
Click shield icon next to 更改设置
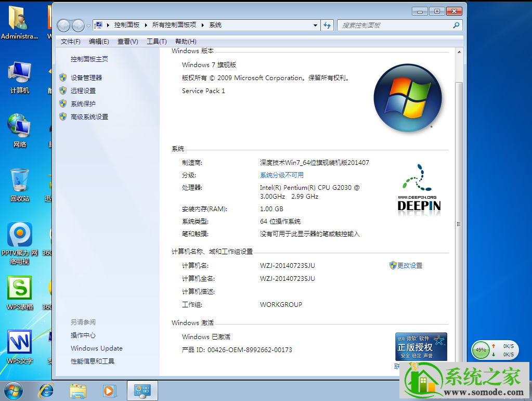393,265
